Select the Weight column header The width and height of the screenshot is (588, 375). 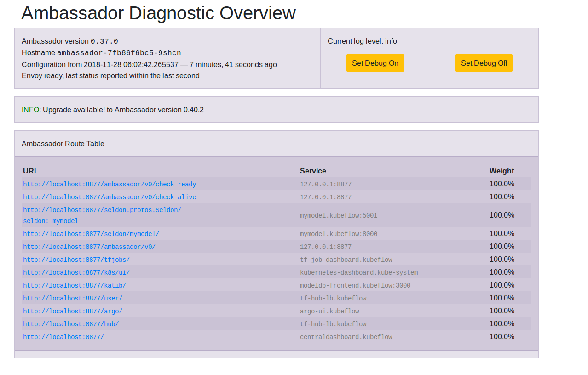[502, 171]
